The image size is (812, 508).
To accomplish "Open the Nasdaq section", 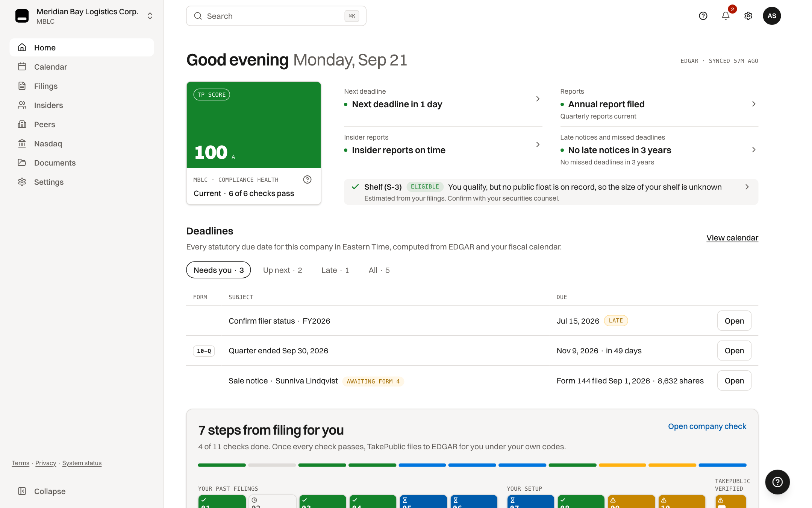I will pyautogui.click(x=82, y=143).
